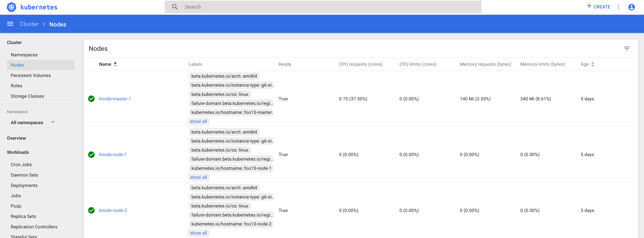Sort nodes by Name arrow
Screen dimensions: 644x238
[x=115, y=64]
